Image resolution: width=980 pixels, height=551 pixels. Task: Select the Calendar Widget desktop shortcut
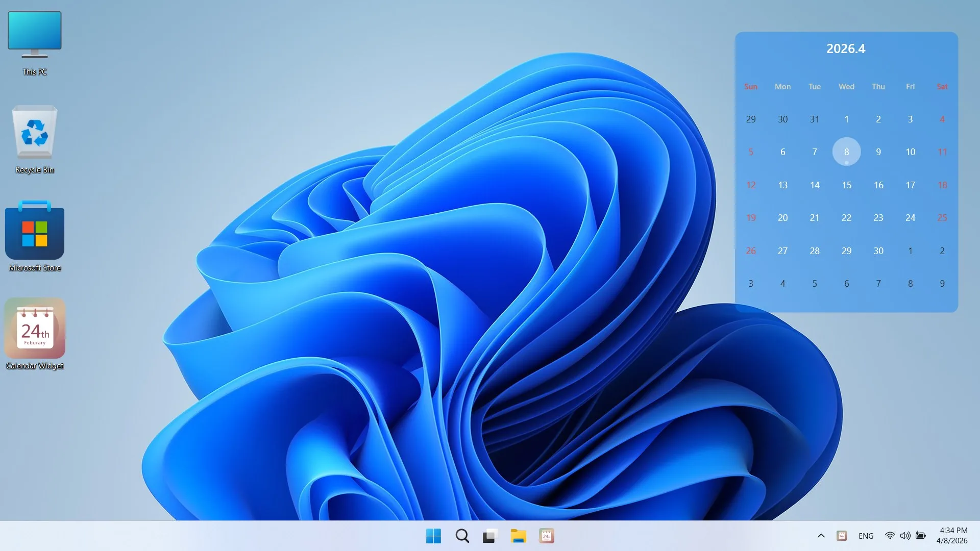(x=35, y=334)
